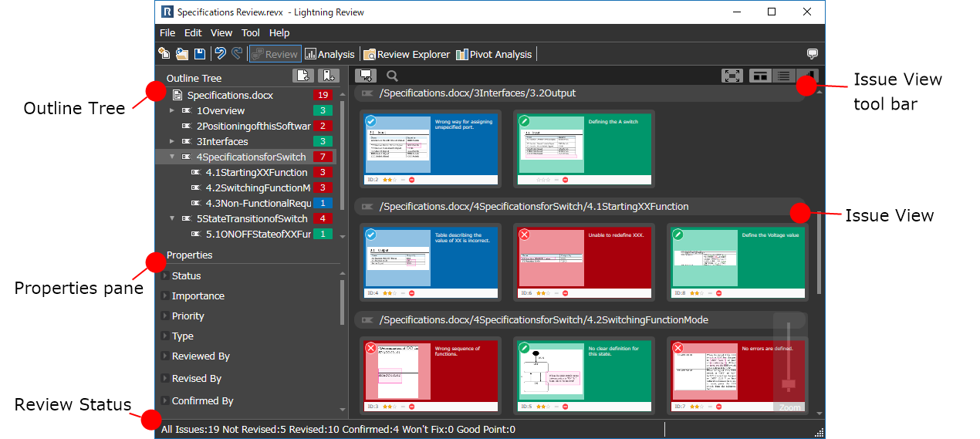The width and height of the screenshot is (980, 439).
Task: Open Pivot Analysis
Action: click(494, 54)
